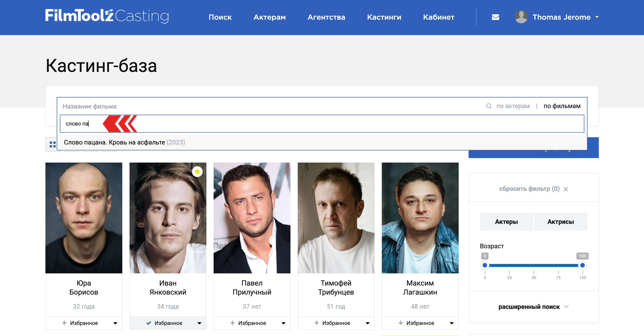This screenshot has height=336, width=644.
Task: Click Thomas Jerome's avatar picture
Action: pyautogui.click(x=521, y=17)
